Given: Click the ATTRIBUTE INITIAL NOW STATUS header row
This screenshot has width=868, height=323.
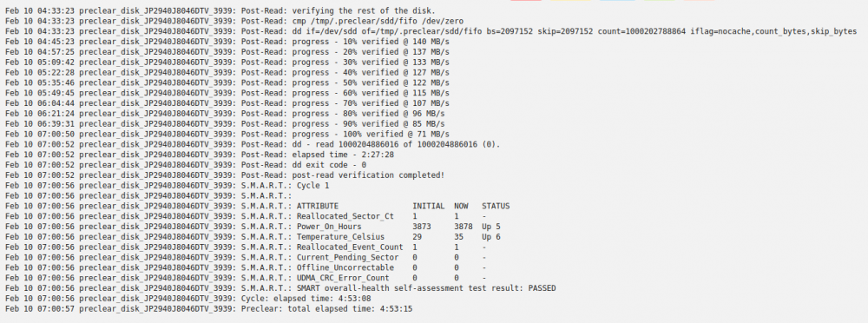Looking at the screenshot, I should pyautogui.click(x=258, y=206).
